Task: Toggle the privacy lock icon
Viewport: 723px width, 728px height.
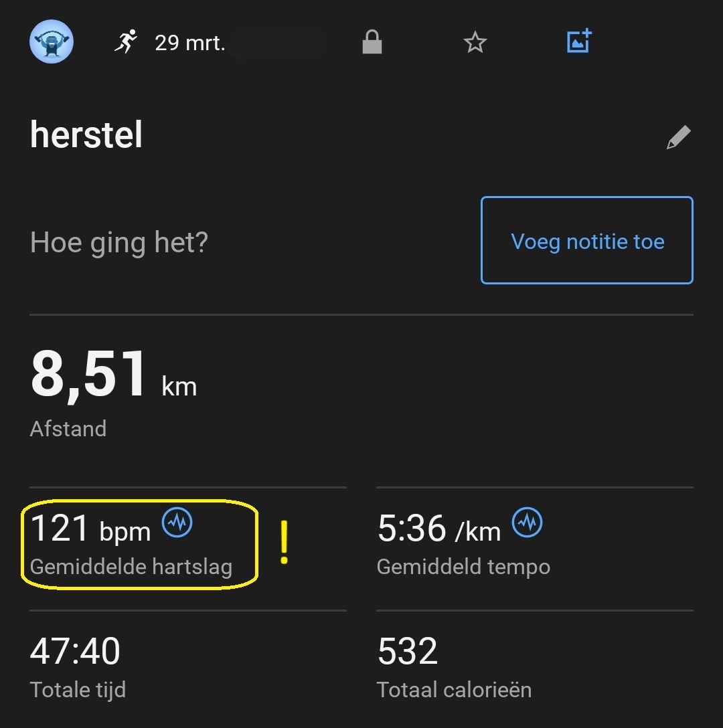Action: click(372, 43)
